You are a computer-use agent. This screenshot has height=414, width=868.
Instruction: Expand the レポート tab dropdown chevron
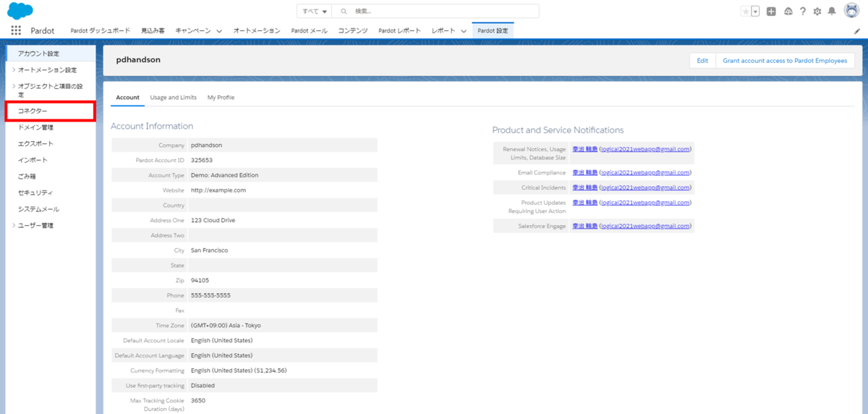click(x=463, y=31)
